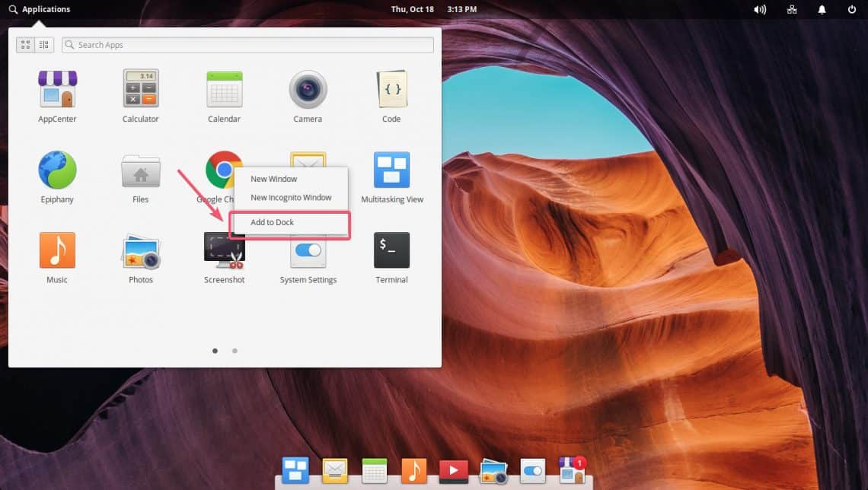Choose New Incognito Window option
Image resolution: width=868 pixels, height=490 pixels.
(291, 198)
